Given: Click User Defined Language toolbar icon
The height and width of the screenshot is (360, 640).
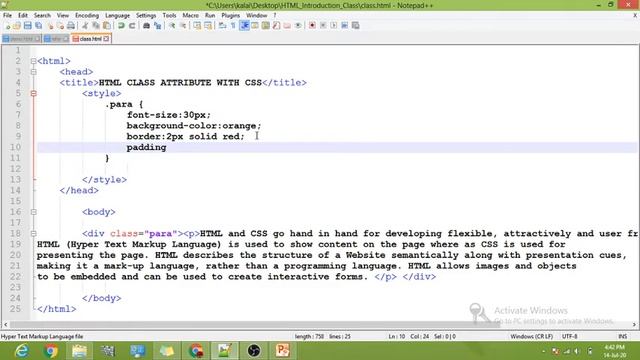Looking at the screenshot, I should pyautogui.click(x=255, y=25).
